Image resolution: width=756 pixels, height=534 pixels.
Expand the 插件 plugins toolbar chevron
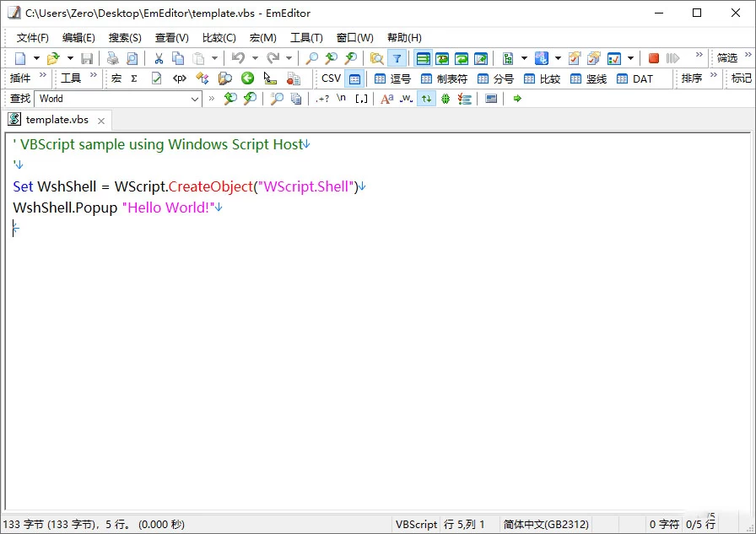[43, 75]
